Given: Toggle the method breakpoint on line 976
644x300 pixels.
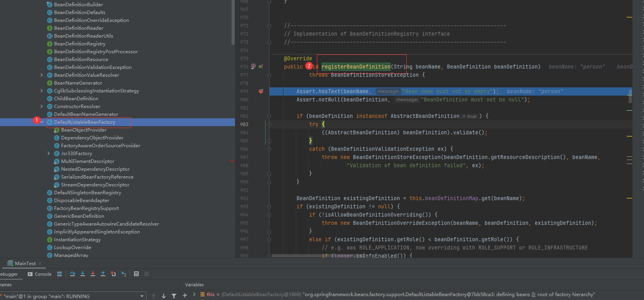Looking at the screenshot, I should 253,67.
